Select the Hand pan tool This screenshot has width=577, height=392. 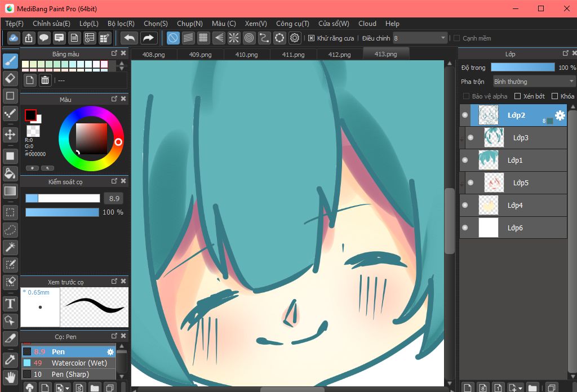click(10, 377)
